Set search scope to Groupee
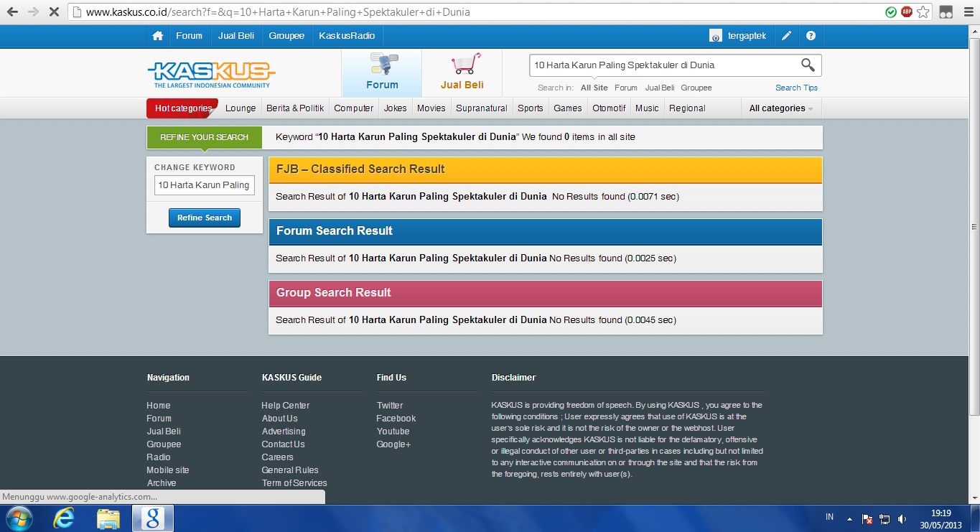 (696, 88)
